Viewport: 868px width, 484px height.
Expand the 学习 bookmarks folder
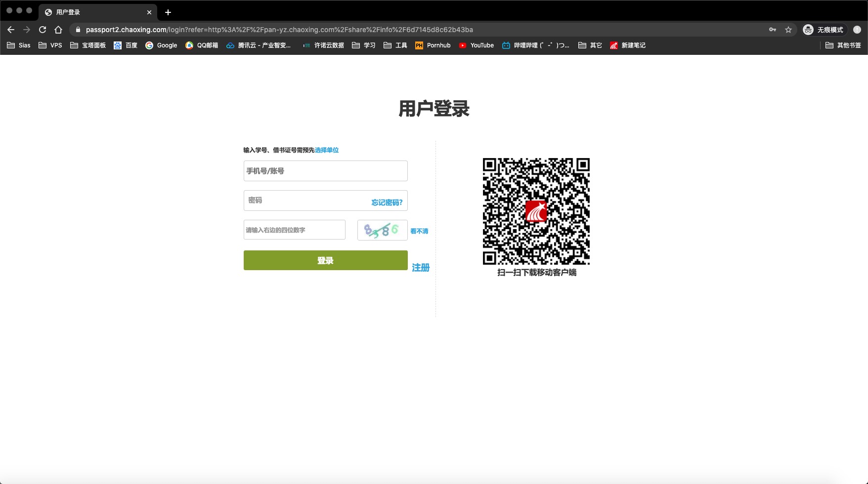click(x=364, y=45)
